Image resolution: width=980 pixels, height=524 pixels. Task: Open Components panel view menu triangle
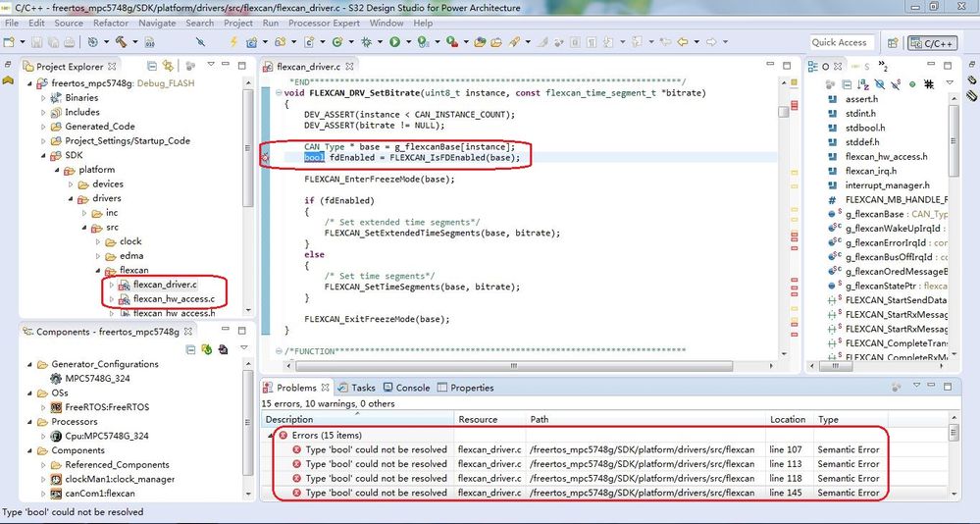pos(243,347)
